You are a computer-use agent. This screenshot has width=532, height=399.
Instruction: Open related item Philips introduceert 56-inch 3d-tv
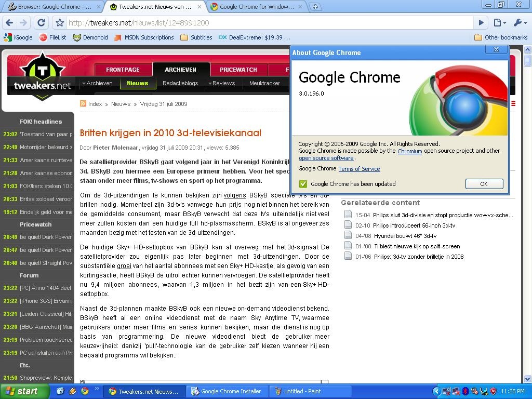(414, 225)
